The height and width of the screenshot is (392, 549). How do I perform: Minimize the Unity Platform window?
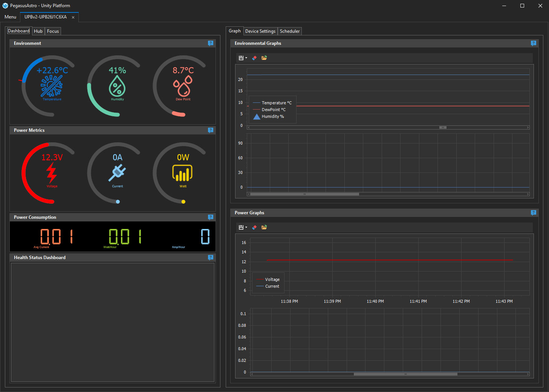click(x=504, y=6)
